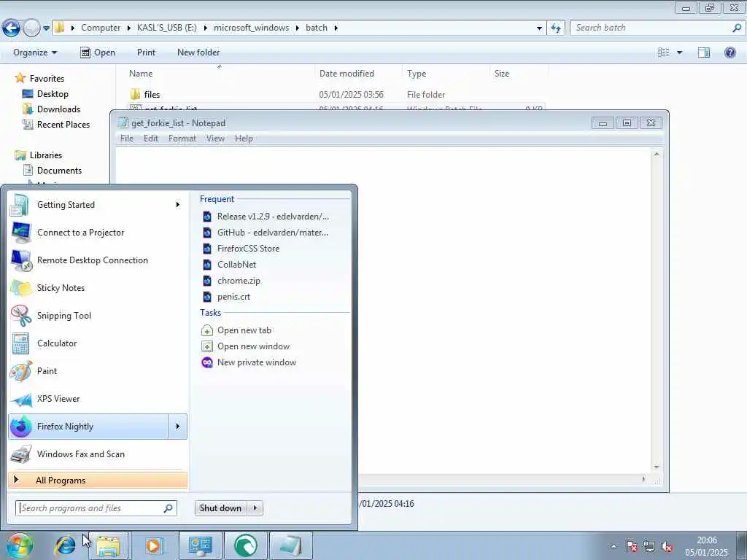
Task: Open Notepad Format menu
Action: pyautogui.click(x=182, y=139)
